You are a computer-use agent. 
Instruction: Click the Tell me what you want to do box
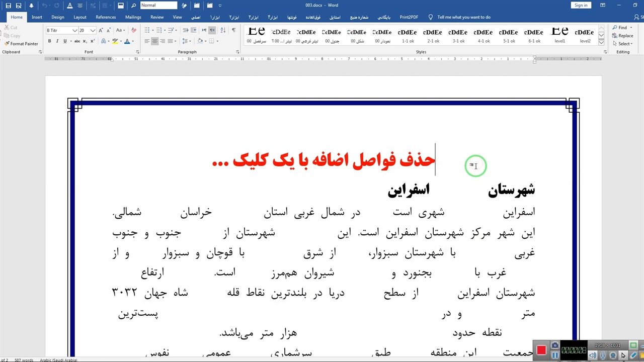point(463,17)
